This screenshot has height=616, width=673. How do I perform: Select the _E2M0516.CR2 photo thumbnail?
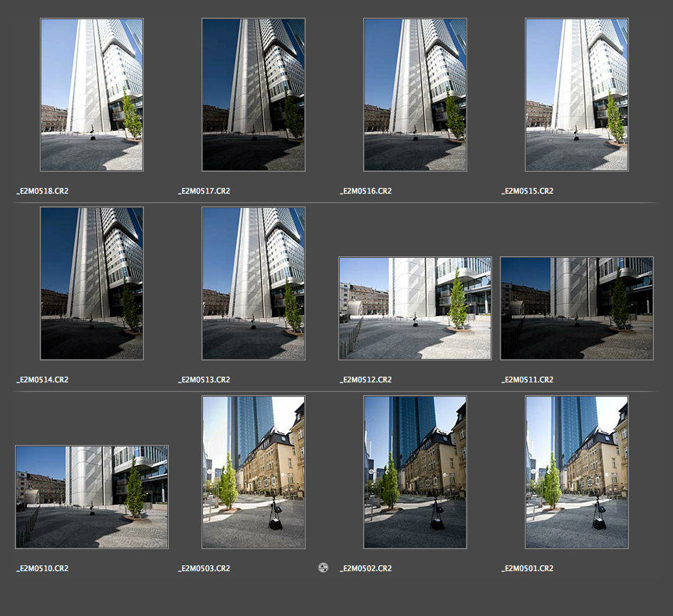pyautogui.click(x=415, y=95)
